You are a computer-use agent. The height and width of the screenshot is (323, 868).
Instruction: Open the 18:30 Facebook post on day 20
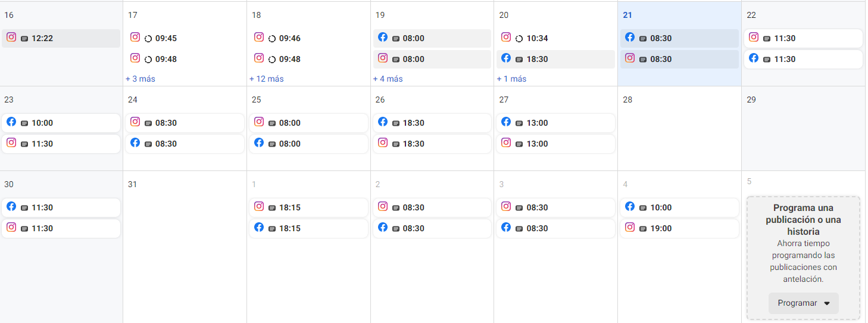point(555,59)
